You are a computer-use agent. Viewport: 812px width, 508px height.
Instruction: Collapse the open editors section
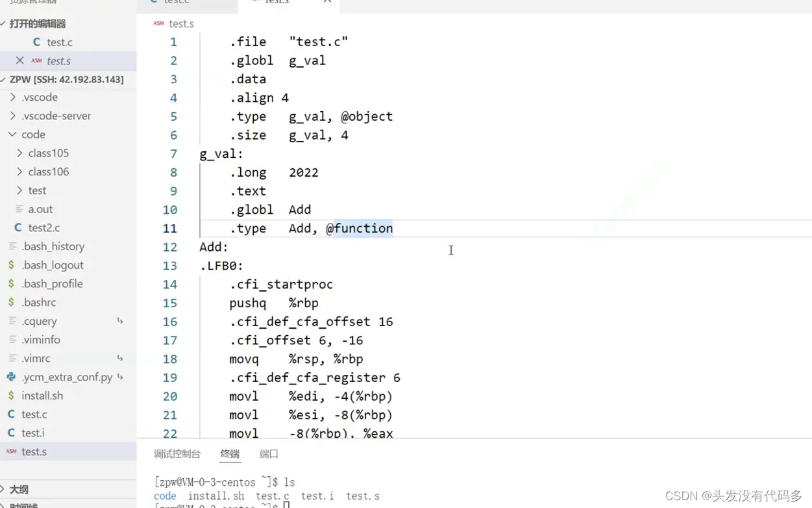[x=4, y=23]
